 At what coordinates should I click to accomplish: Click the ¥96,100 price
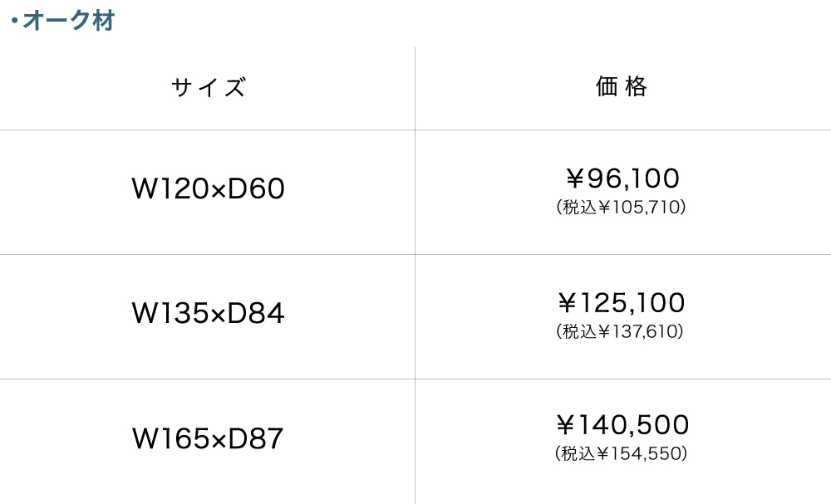click(622, 178)
